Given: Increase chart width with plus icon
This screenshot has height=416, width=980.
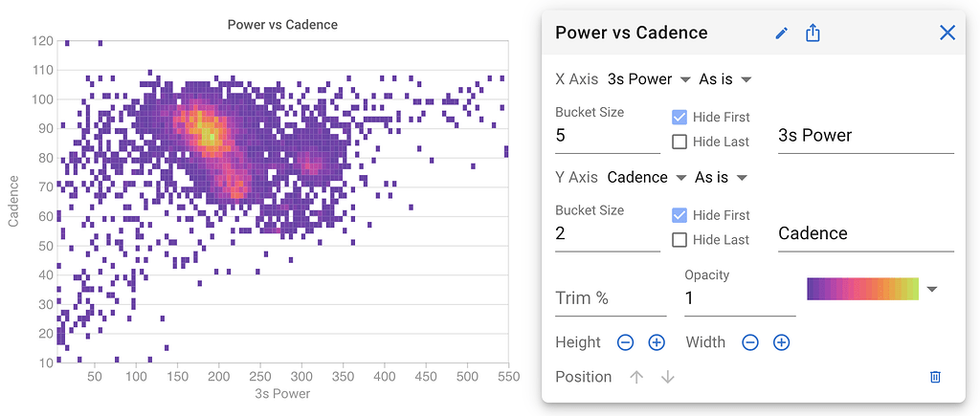Looking at the screenshot, I should (x=781, y=342).
